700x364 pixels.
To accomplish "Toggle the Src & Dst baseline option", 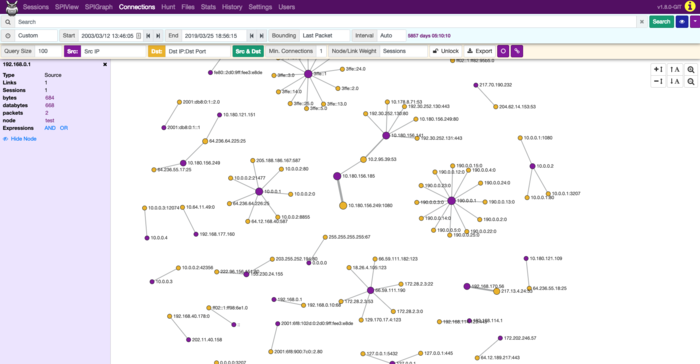I will (248, 51).
